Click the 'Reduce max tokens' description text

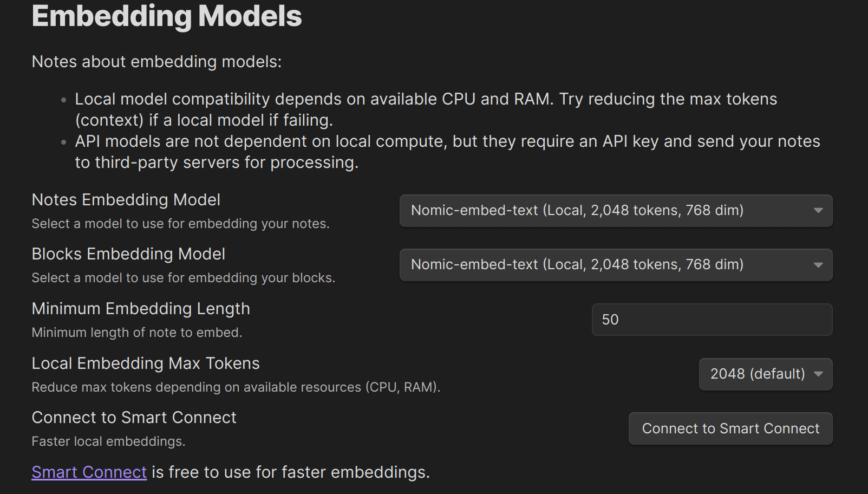[236, 387]
